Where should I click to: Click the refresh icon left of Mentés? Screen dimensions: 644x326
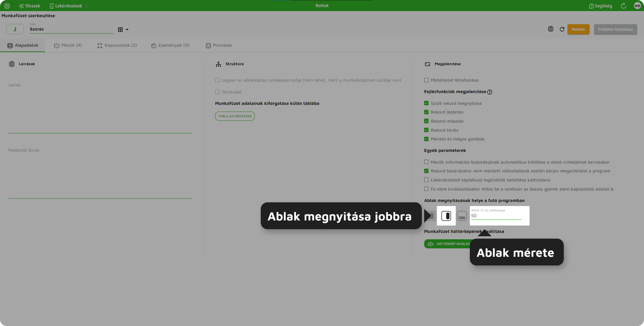(562, 29)
